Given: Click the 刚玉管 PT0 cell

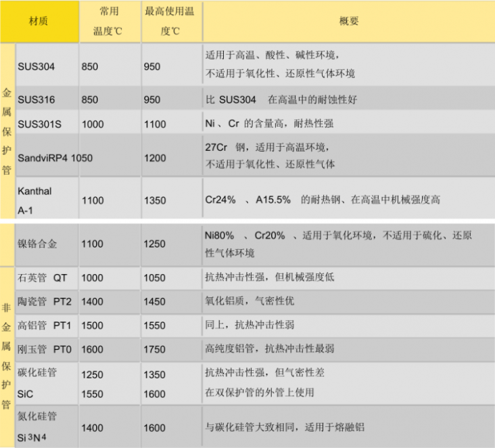Looking at the screenshot, I should (46, 349).
